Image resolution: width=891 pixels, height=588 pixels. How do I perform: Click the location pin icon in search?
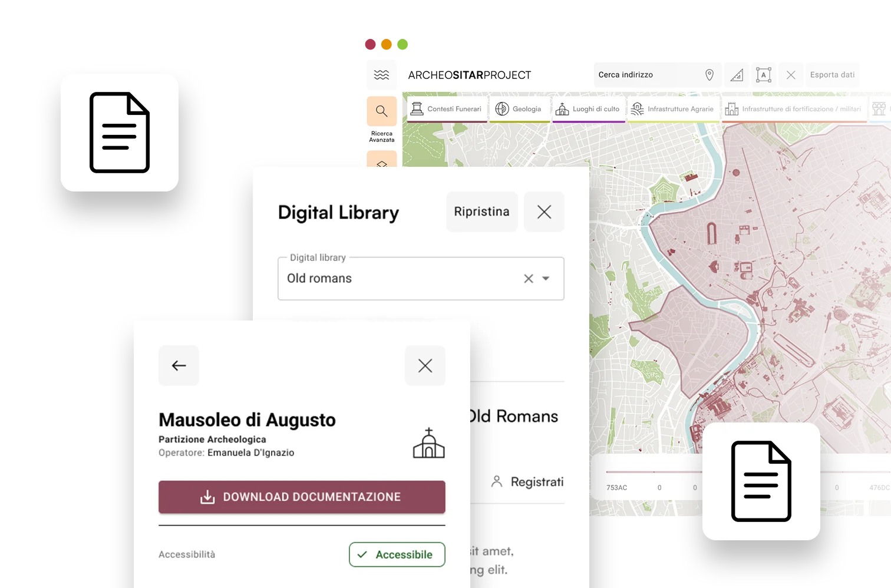[x=709, y=75]
